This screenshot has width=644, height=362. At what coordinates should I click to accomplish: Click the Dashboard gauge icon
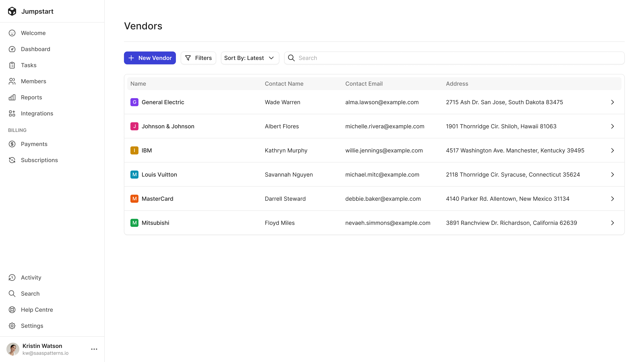[x=12, y=49]
